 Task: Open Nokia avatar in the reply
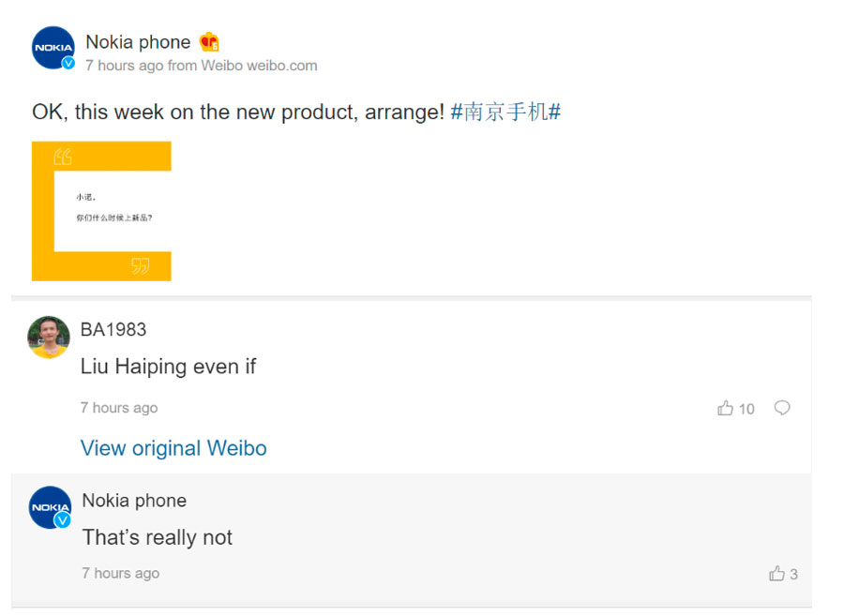point(50,507)
